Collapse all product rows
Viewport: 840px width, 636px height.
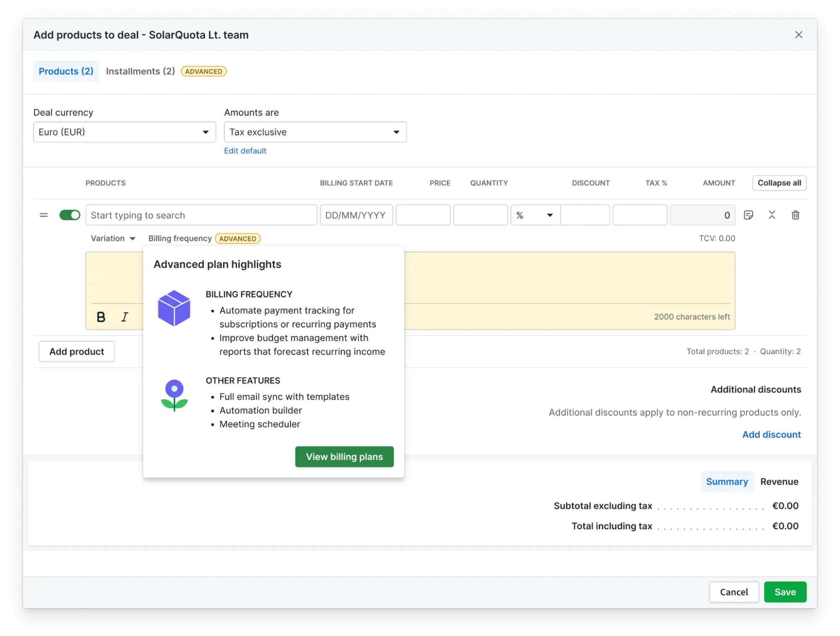[779, 182]
